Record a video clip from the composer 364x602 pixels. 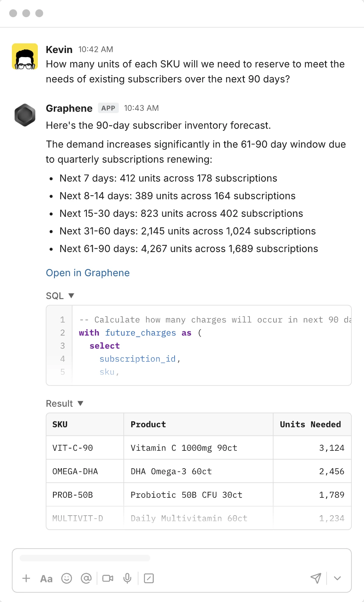[107, 578]
